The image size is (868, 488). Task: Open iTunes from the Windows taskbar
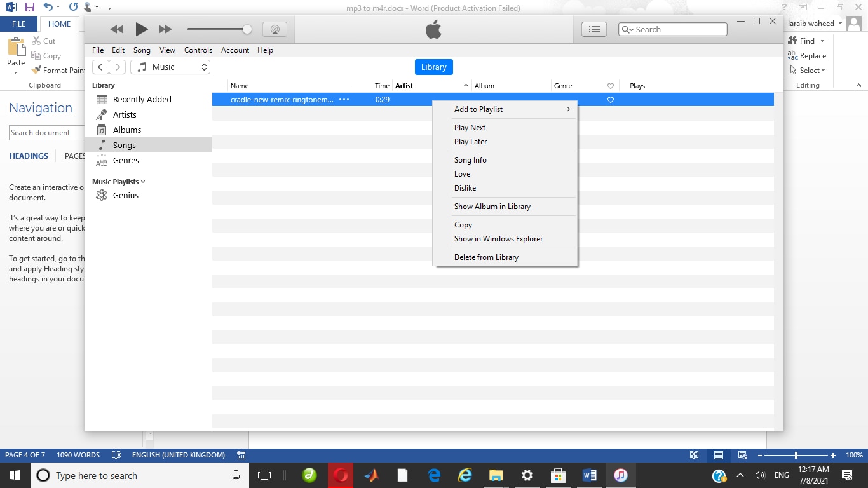(x=620, y=475)
